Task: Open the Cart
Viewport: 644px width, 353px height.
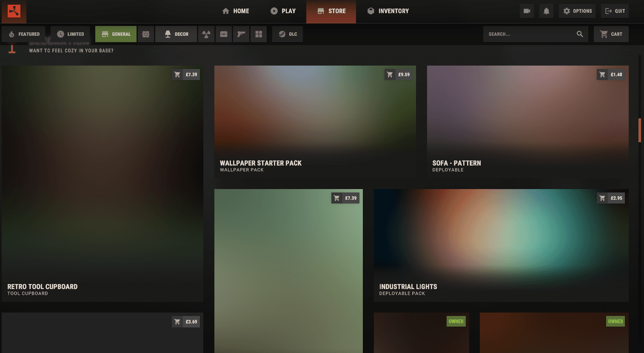Action: click(x=611, y=34)
